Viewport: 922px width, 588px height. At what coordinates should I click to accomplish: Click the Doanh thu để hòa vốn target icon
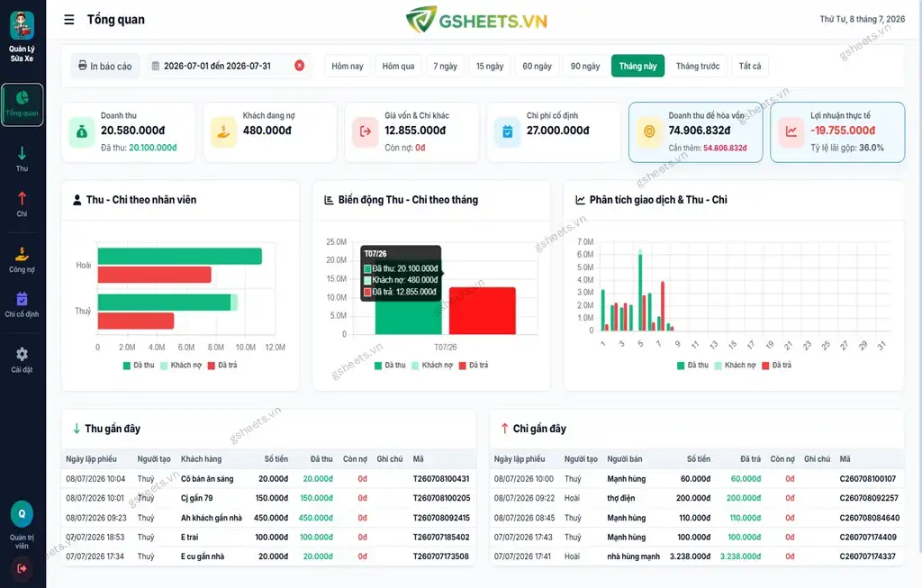coord(649,131)
